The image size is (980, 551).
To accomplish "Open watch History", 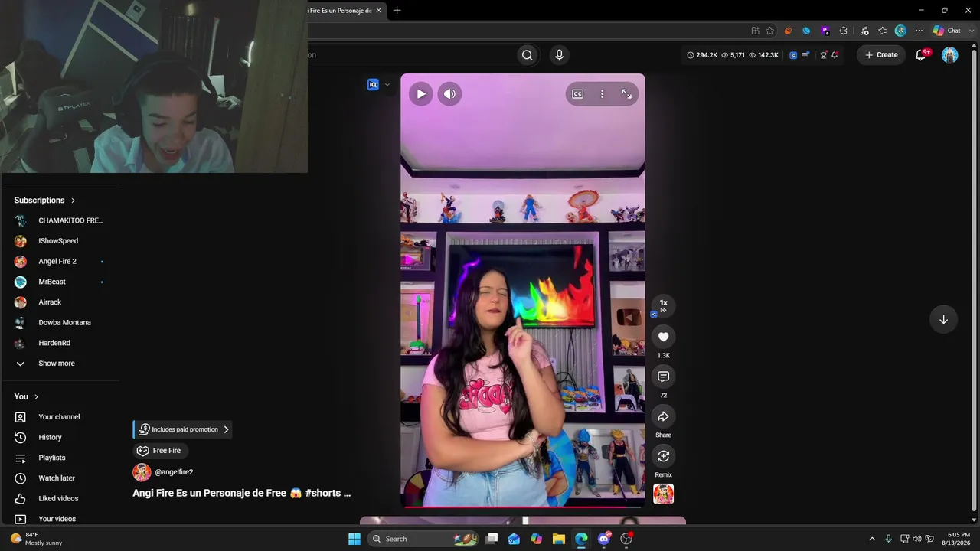I will [60, 438].
